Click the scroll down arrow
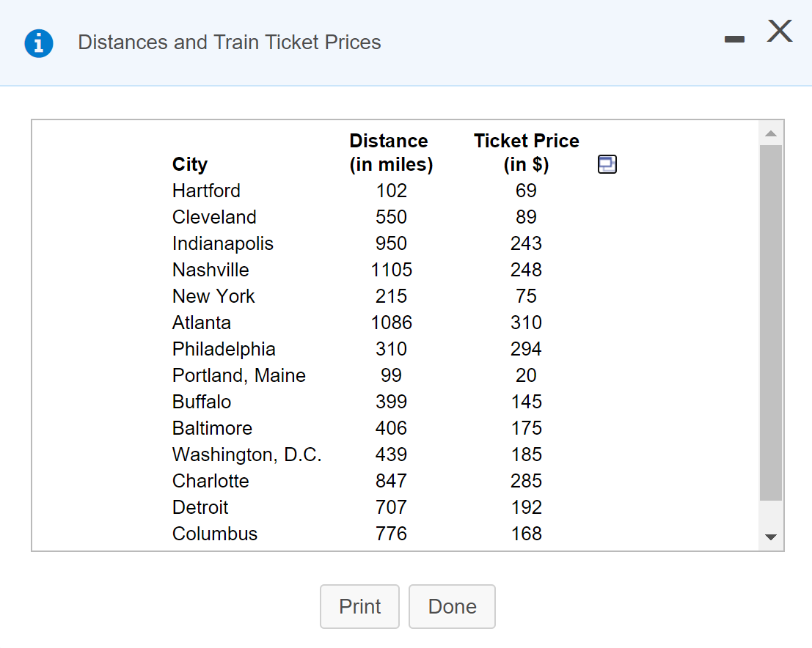 (x=770, y=537)
